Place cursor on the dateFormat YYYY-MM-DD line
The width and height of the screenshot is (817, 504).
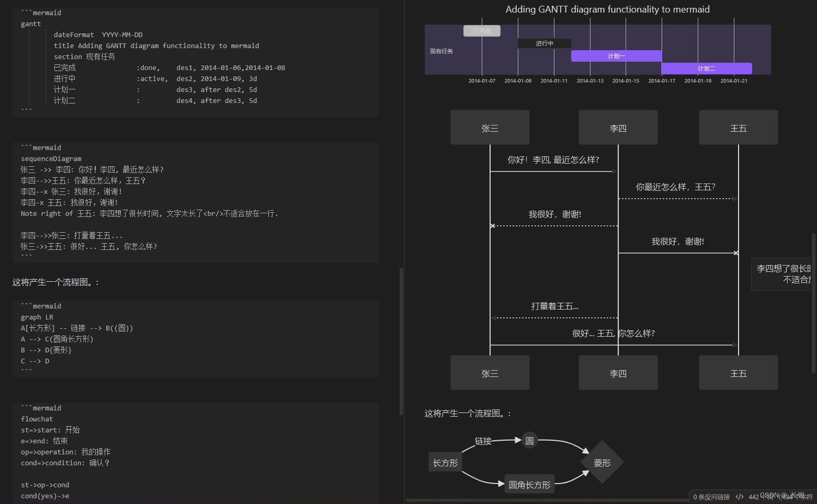point(98,35)
